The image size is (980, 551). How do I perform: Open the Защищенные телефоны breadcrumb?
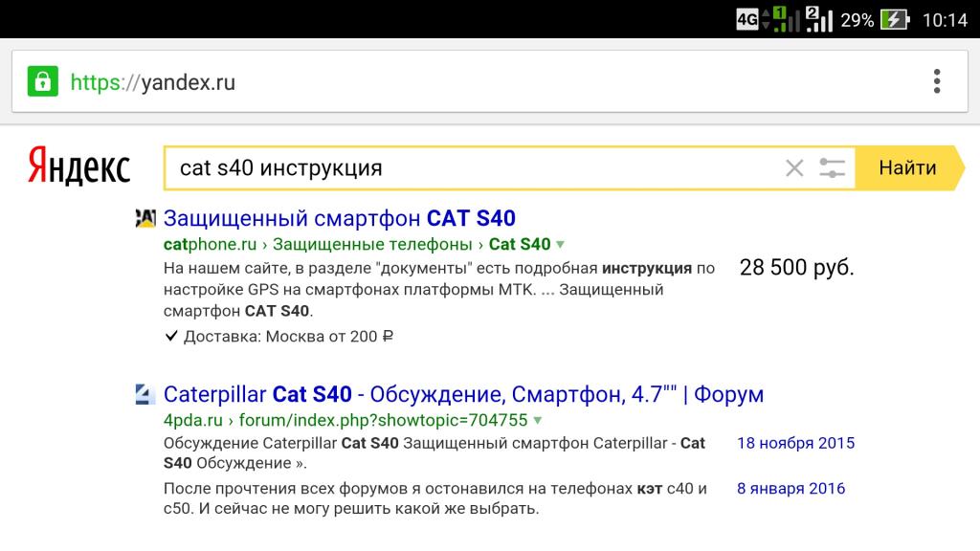[372, 244]
